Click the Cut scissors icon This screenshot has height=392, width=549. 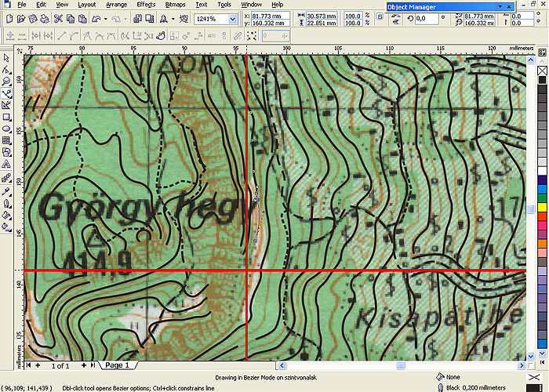click(x=59, y=19)
